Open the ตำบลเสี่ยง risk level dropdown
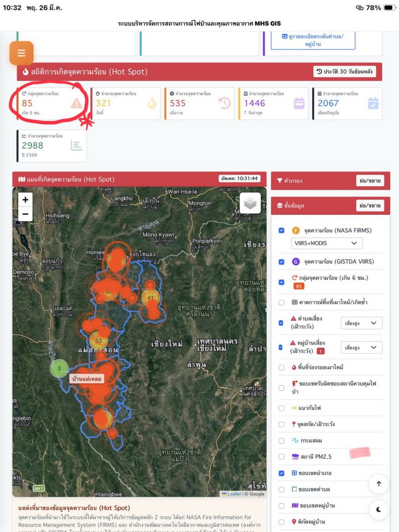399x532 pixels. point(361,323)
